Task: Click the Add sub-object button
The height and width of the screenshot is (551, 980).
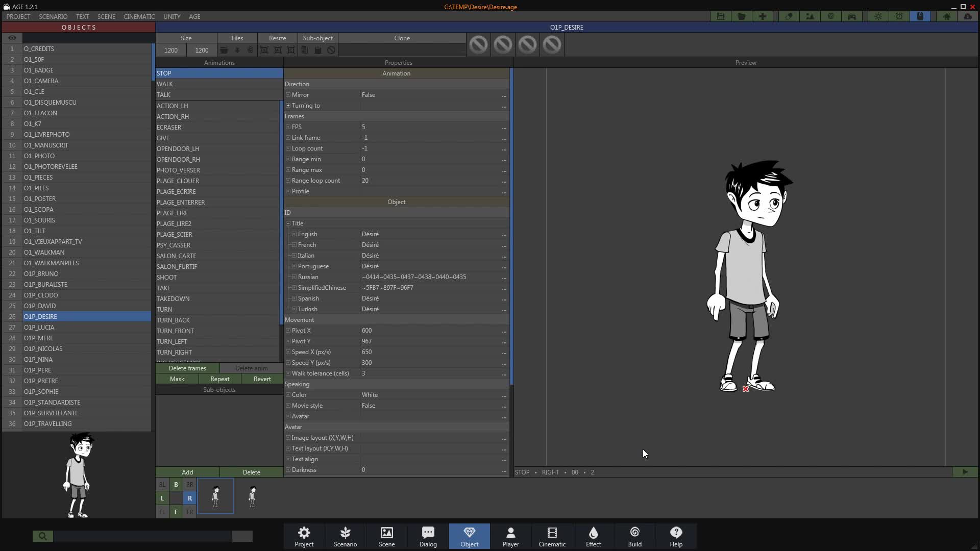Action: coord(187,472)
